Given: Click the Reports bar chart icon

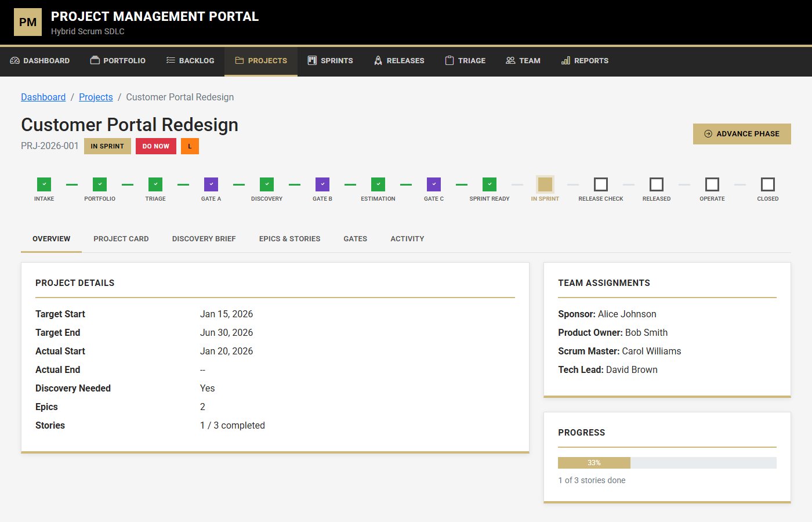Looking at the screenshot, I should click(x=565, y=60).
